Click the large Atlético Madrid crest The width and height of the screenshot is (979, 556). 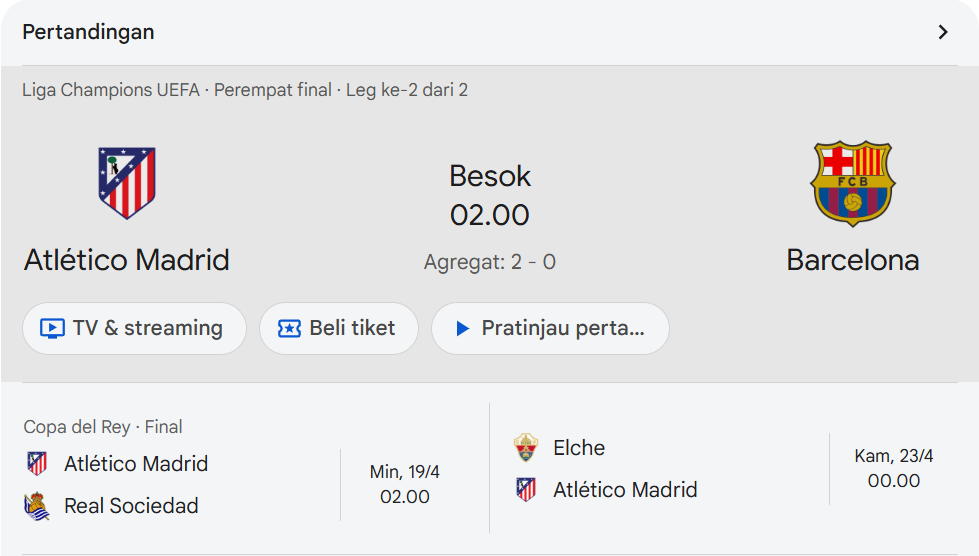coord(127,183)
